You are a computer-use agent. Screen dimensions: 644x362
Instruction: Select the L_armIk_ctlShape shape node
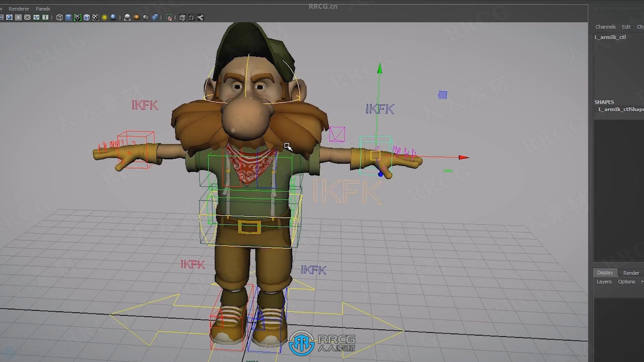(621, 109)
